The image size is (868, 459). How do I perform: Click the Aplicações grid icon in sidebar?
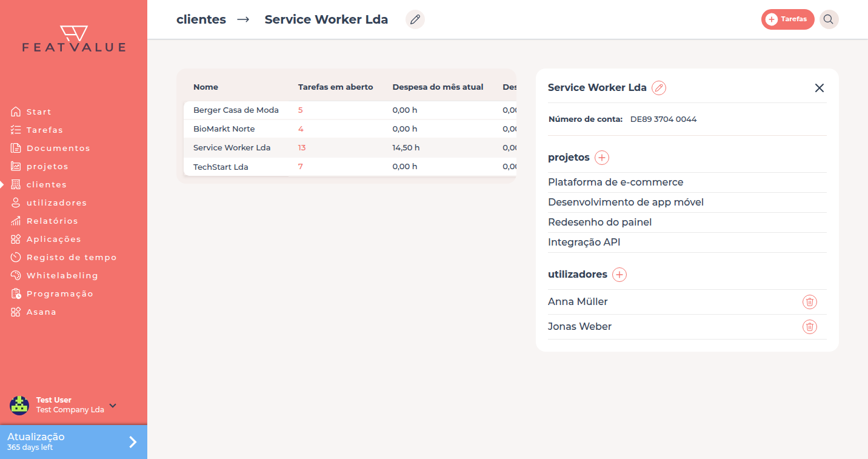point(16,239)
